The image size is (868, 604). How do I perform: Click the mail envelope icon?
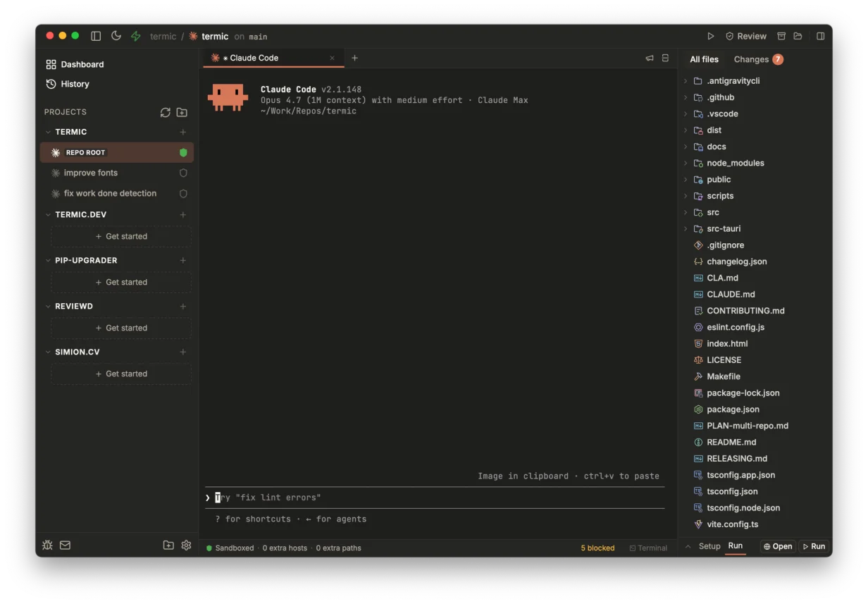pos(65,545)
